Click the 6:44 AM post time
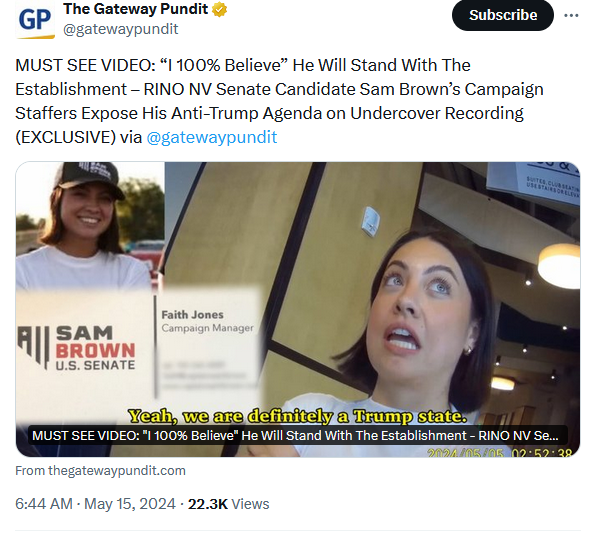This screenshot has height=533, width=592. [x=44, y=504]
